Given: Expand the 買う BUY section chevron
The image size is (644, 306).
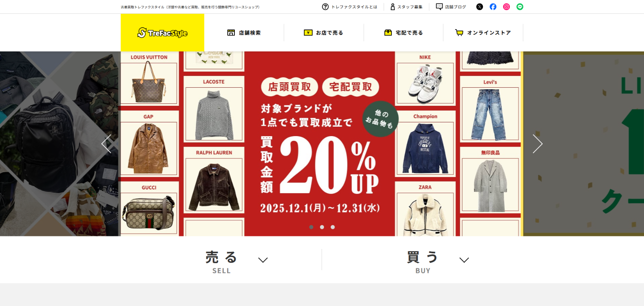Looking at the screenshot, I should pos(464,260).
